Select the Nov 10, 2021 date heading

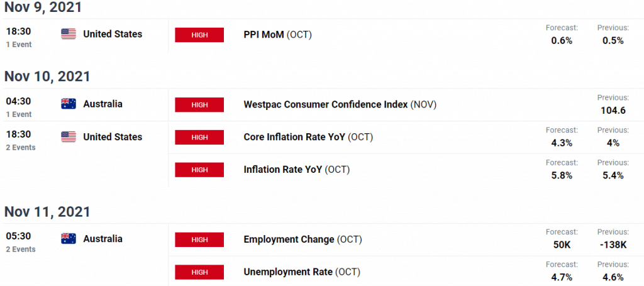[x=47, y=77]
